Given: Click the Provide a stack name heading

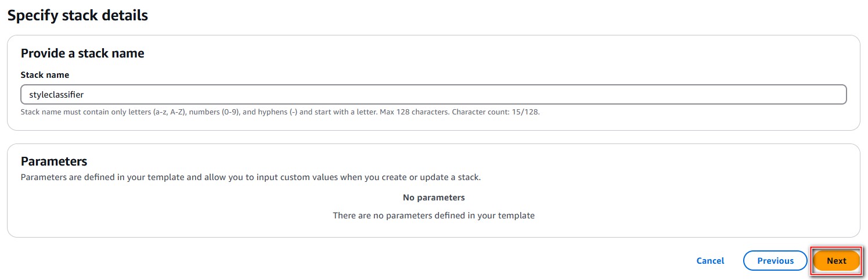Looking at the screenshot, I should 82,53.
